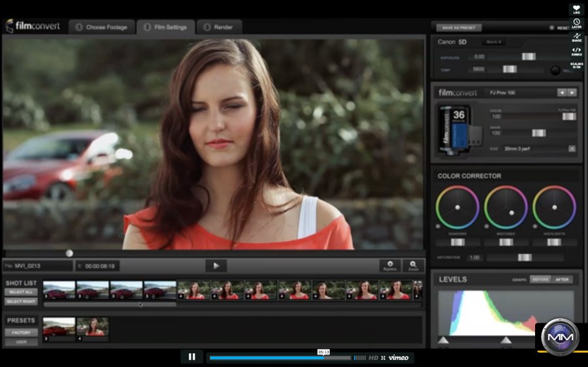Select the next film stock arrow

pos(572,93)
